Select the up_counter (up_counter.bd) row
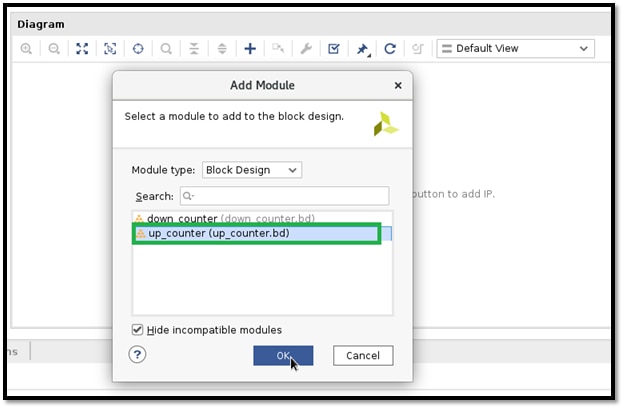Image resolution: width=624 pixels, height=409 pixels. tap(262, 233)
